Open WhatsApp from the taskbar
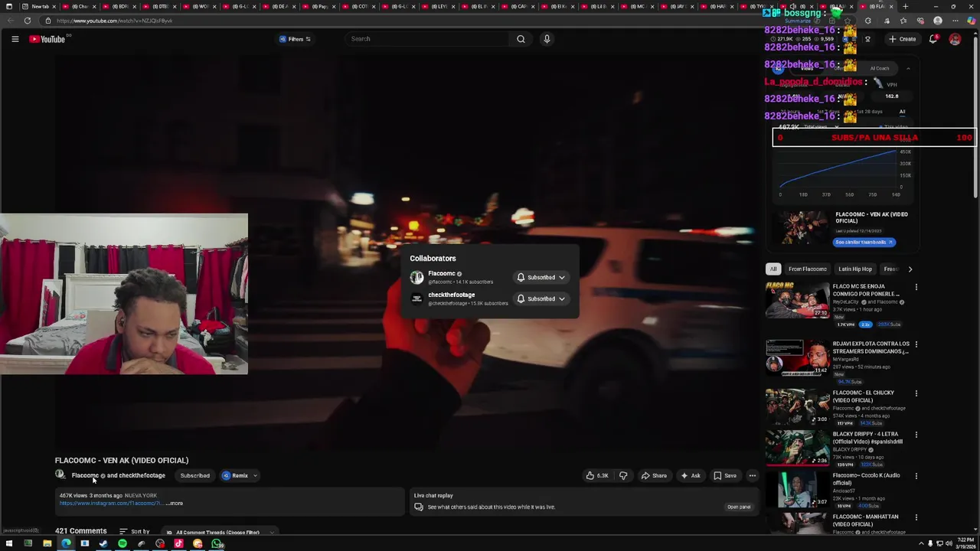The image size is (980, 551). [217, 544]
